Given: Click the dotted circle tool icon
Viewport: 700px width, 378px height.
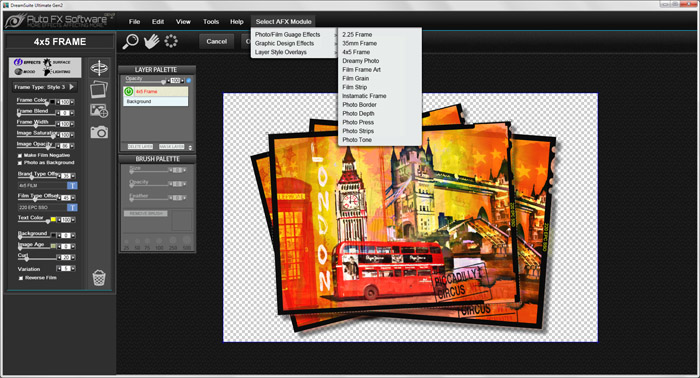Looking at the screenshot, I should pos(171,42).
